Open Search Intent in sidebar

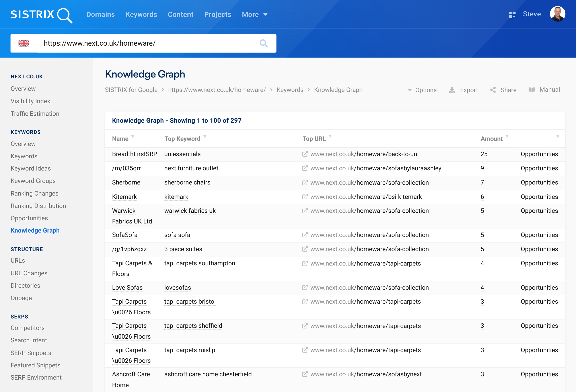(x=29, y=340)
